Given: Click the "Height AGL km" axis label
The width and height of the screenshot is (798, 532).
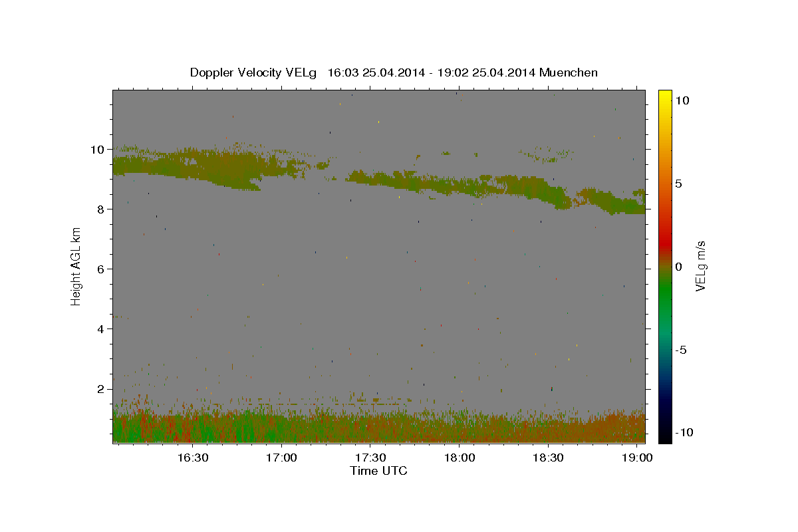Looking at the screenshot, I should (x=76, y=266).
